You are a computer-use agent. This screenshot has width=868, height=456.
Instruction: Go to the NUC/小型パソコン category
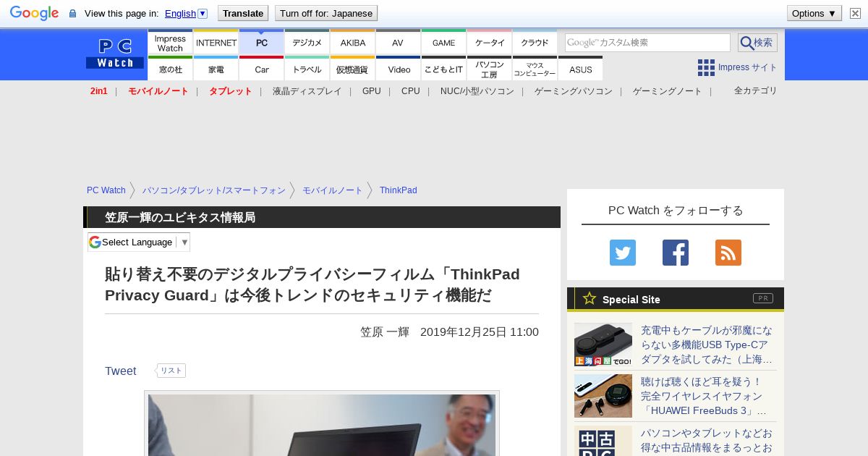(477, 91)
